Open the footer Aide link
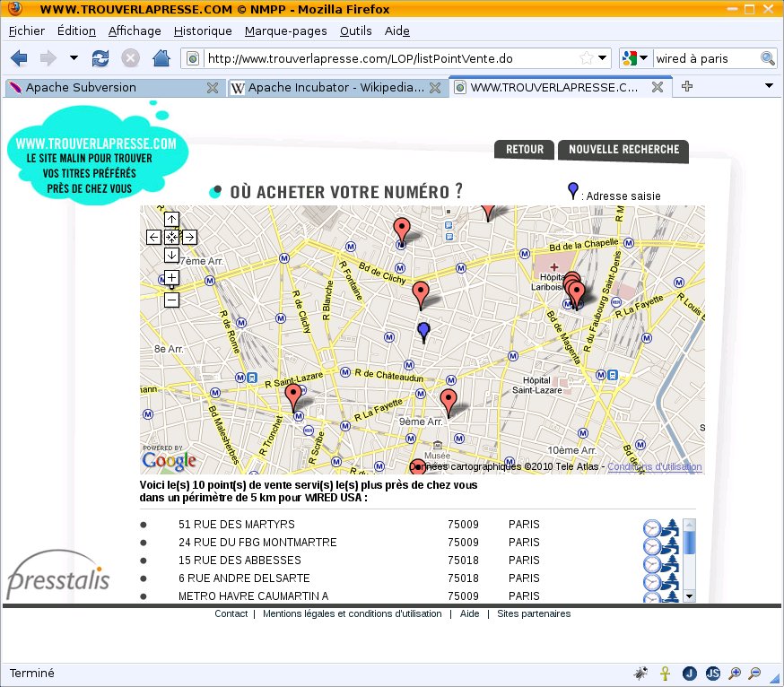Image resolution: width=784 pixels, height=687 pixels. [469, 614]
